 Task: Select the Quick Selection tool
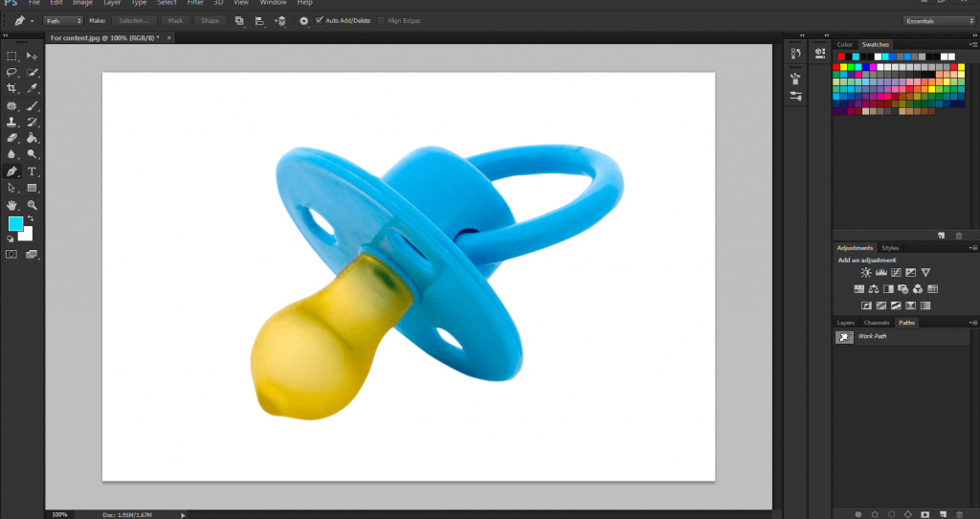pyautogui.click(x=32, y=73)
